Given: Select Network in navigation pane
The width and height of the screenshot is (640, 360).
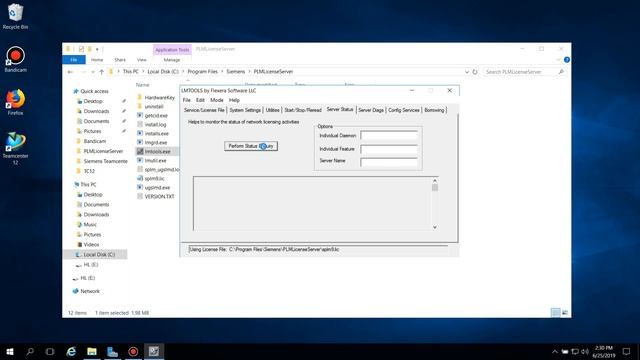Looking at the screenshot, I should click(90, 291).
